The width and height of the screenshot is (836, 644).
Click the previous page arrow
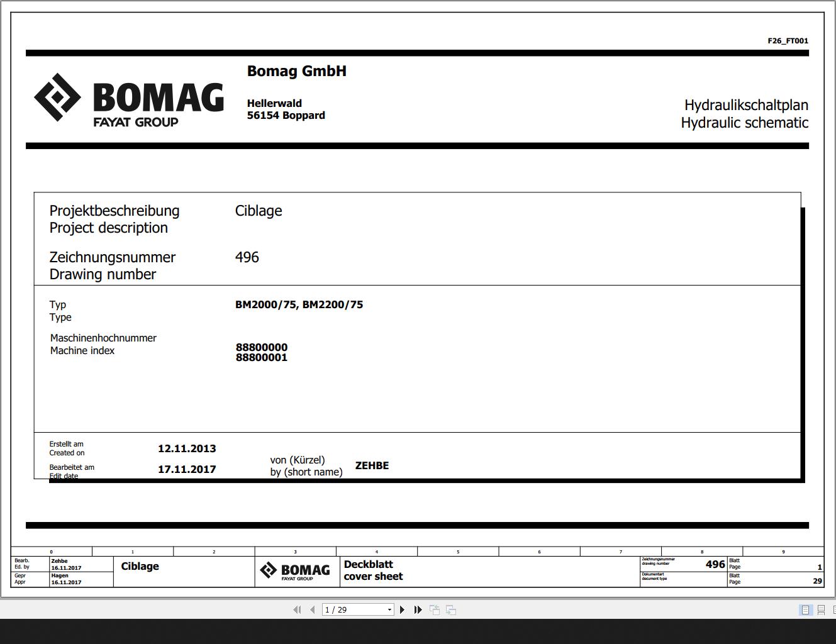pos(312,609)
